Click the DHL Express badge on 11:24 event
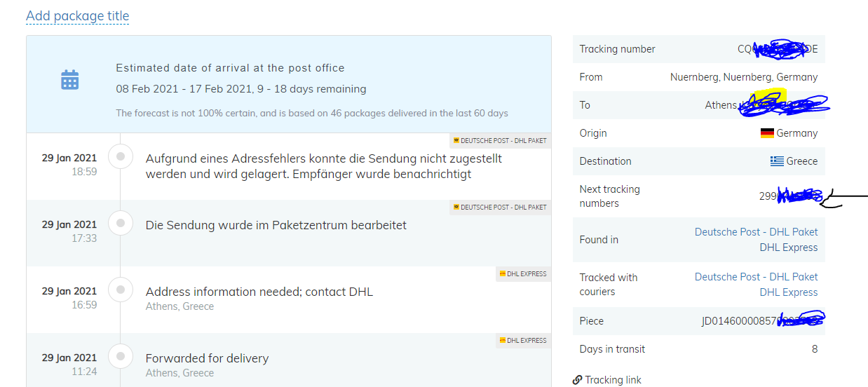The height and width of the screenshot is (387, 868). tap(523, 341)
